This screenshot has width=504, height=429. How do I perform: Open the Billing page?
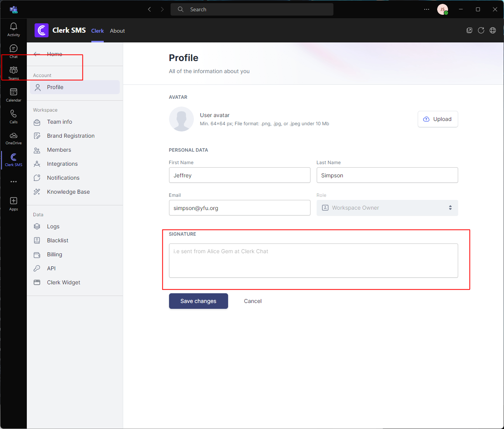54,254
